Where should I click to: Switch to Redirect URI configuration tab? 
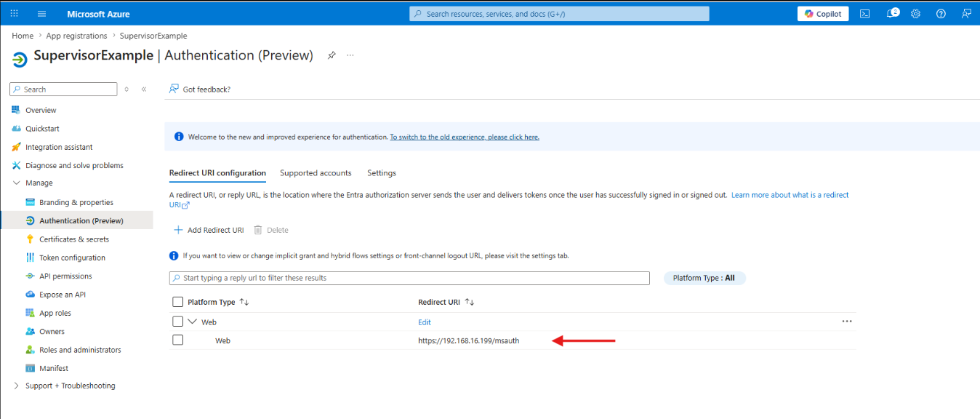(x=217, y=173)
